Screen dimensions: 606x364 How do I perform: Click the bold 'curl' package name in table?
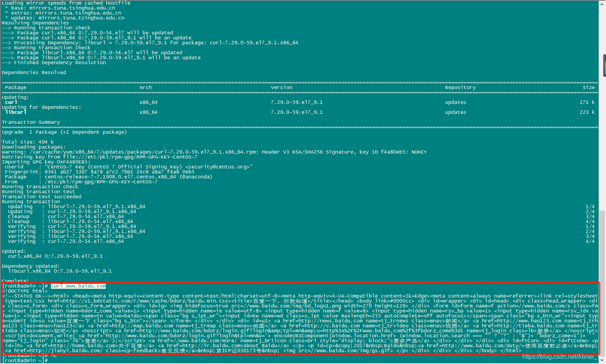11,102
